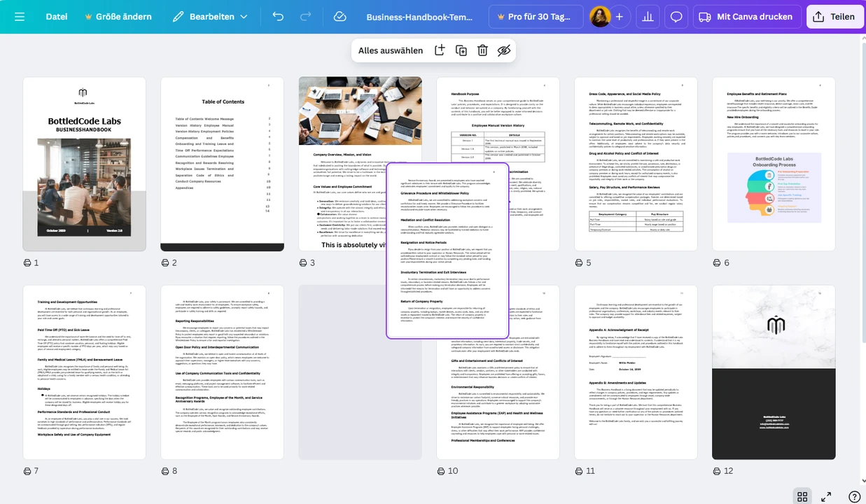Check cloud save status icon
The image size is (866, 504).
pos(340,17)
